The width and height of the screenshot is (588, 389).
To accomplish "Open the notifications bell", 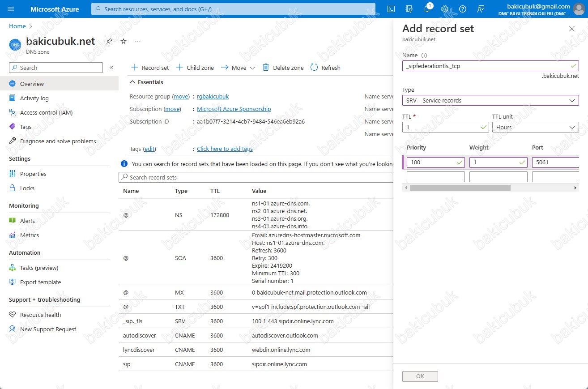I will (427, 9).
